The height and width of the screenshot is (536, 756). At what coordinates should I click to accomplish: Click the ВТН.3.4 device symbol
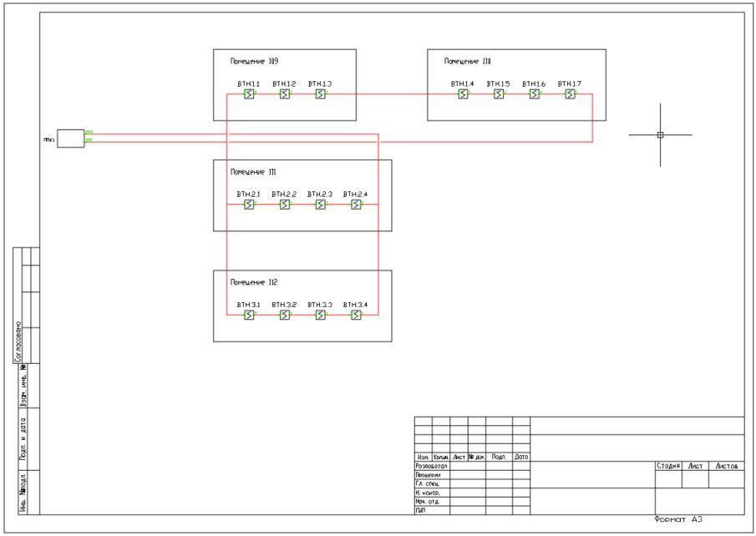[356, 315]
